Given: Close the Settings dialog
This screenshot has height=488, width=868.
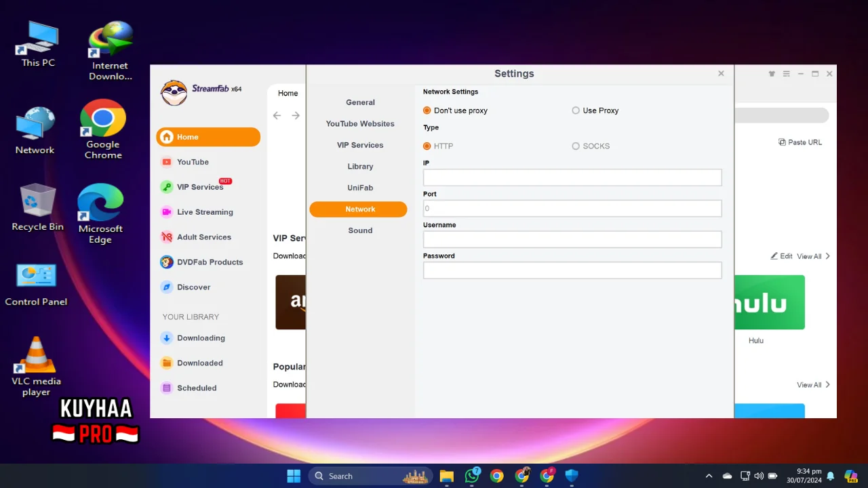Looking at the screenshot, I should tap(721, 73).
